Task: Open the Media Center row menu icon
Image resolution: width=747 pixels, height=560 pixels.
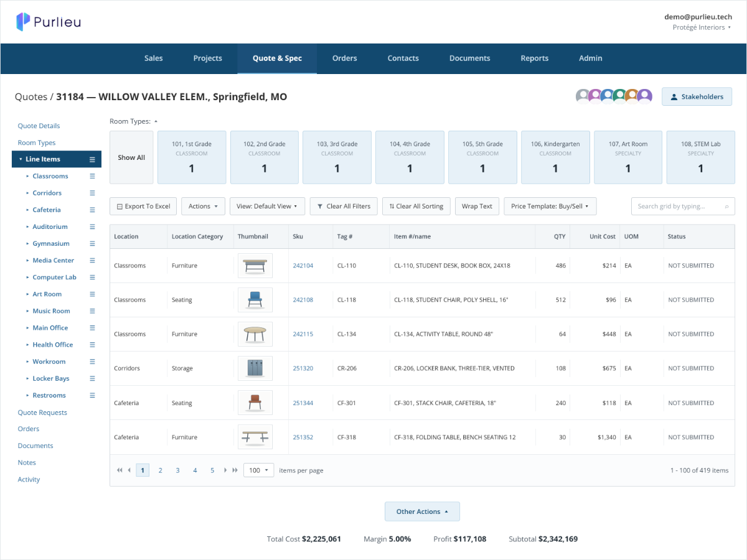Action: pyautogui.click(x=92, y=260)
